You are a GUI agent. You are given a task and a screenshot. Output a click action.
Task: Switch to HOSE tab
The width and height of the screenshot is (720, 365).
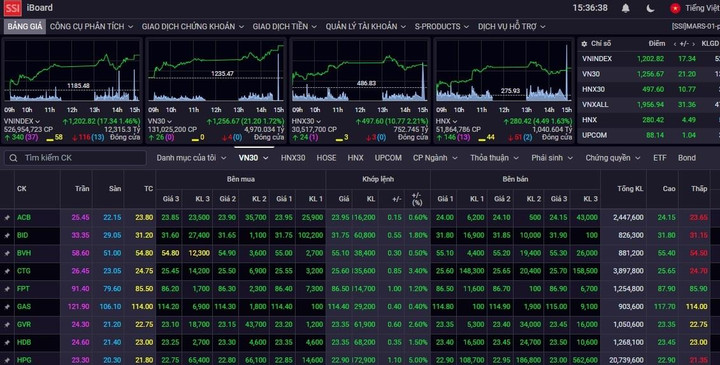(326, 158)
